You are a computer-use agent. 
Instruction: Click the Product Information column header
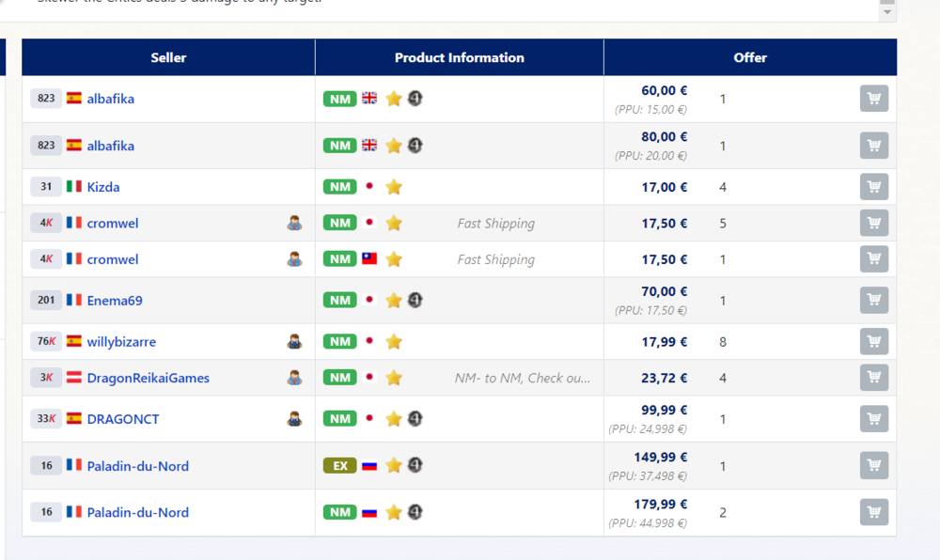pyautogui.click(x=459, y=57)
